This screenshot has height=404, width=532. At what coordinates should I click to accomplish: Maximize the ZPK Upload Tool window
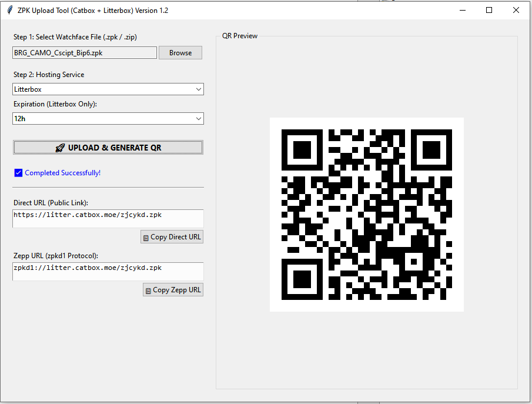click(489, 10)
